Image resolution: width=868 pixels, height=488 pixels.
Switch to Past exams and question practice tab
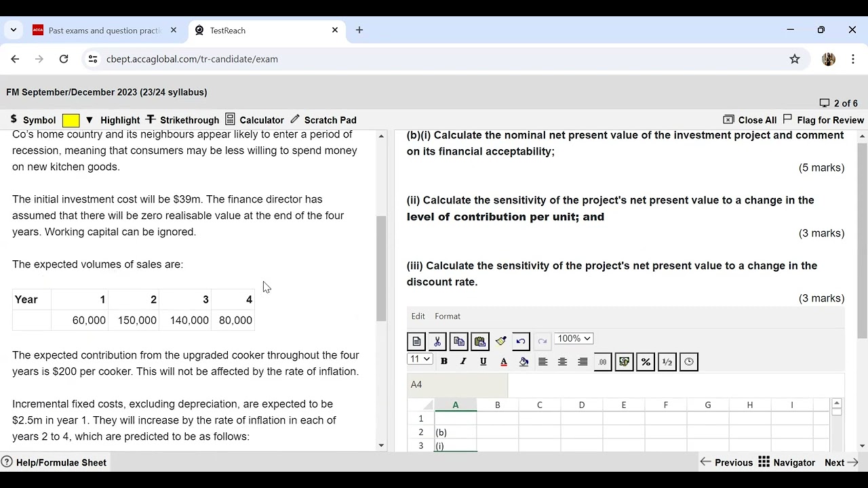pyautogui.click(x=104, y=30)
